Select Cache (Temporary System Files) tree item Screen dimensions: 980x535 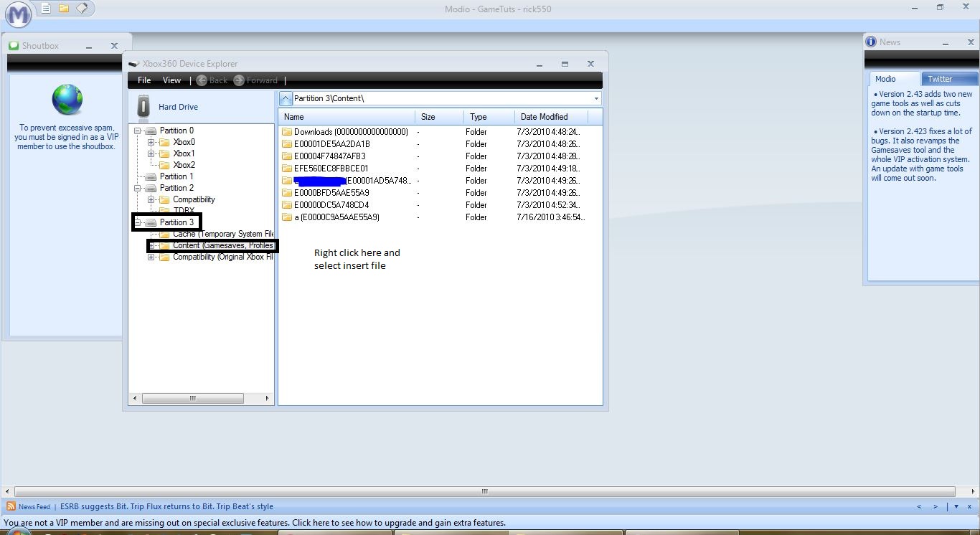pos(223,234)
